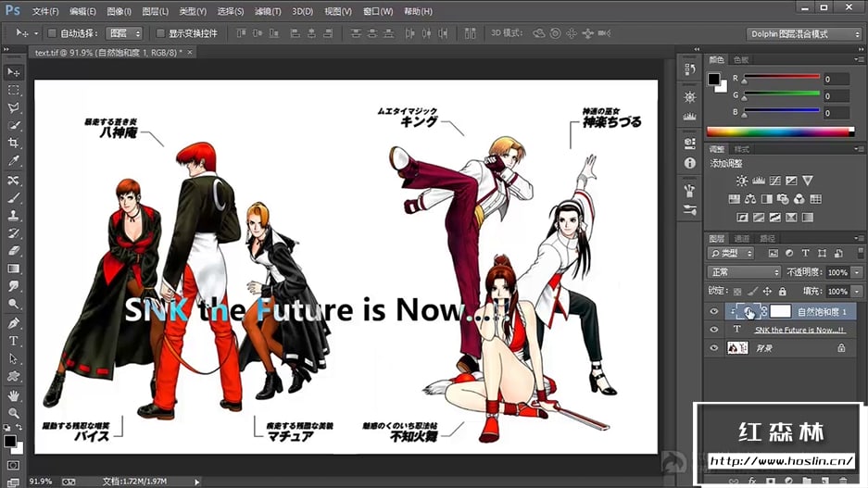Open the 填充 fill slider arrow
868x488 pixels.
(857, 291)
